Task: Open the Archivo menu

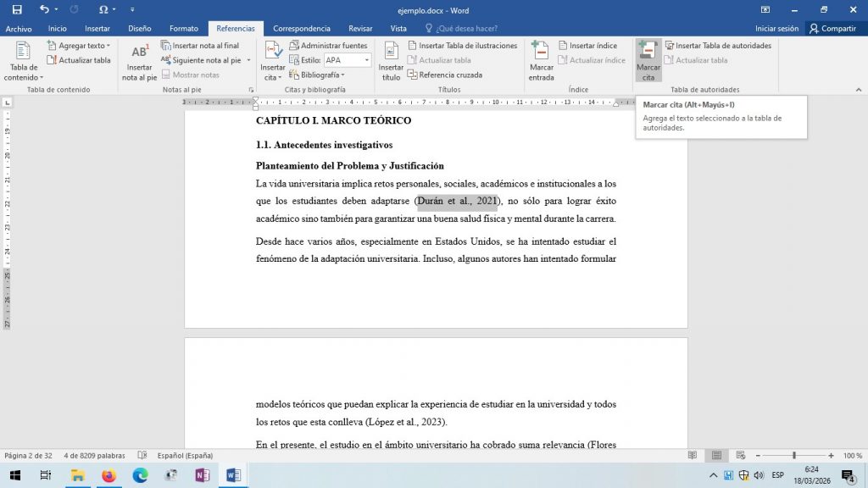Action: pos(19,28)
